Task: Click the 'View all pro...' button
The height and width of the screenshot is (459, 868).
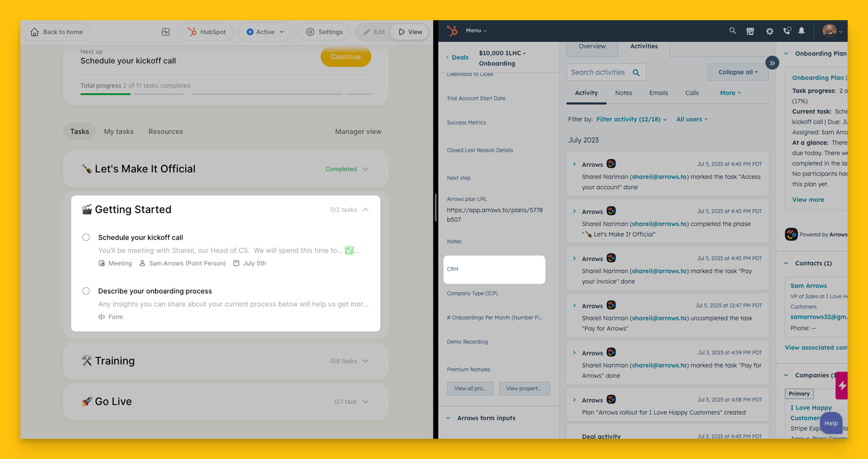Action: pyautogui.click(x=470, y=389)
